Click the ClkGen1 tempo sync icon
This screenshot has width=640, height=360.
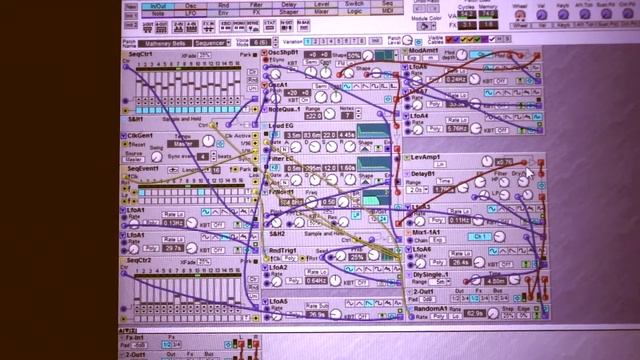[x=220, y=144]
